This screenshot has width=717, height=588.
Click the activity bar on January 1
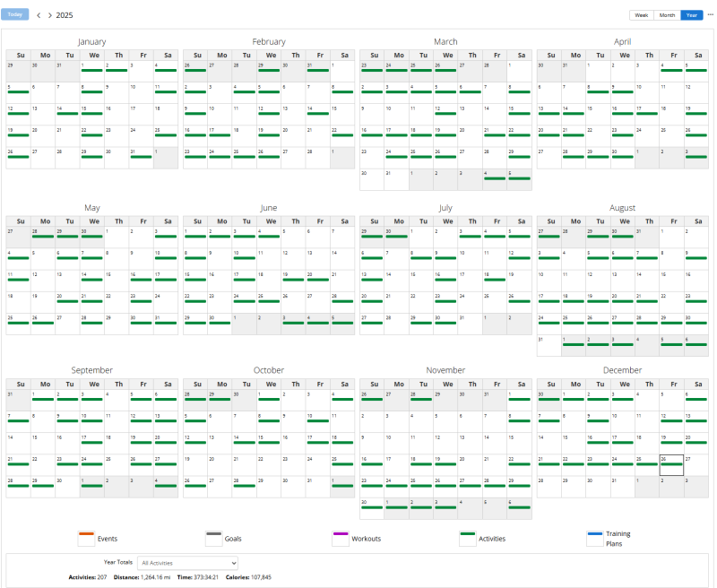point(91,73)
